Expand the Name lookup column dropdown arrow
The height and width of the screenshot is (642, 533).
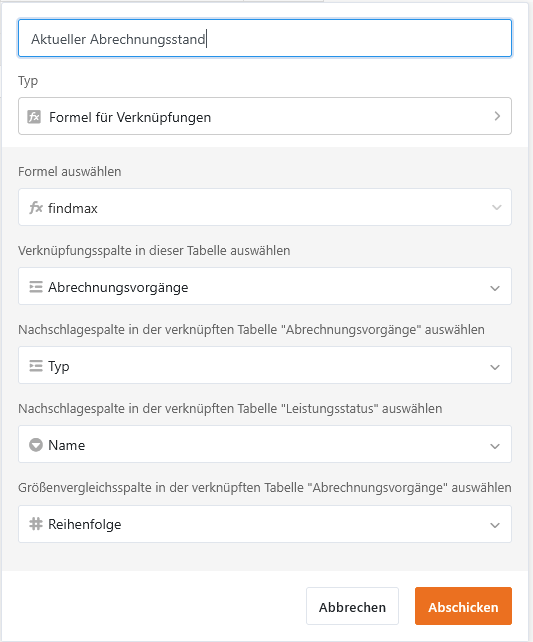click(x=495, y=446)
